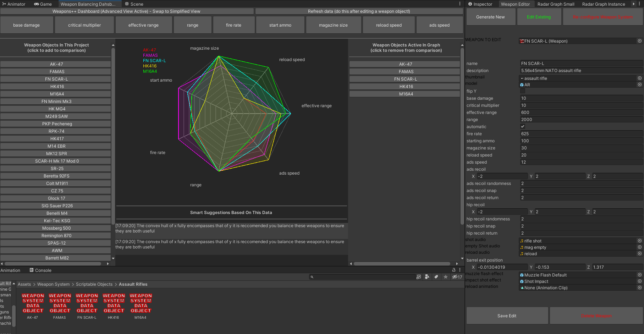The image size is (644, 334).
Task: Switch to the Scene tab
Action: pos(134,4)
